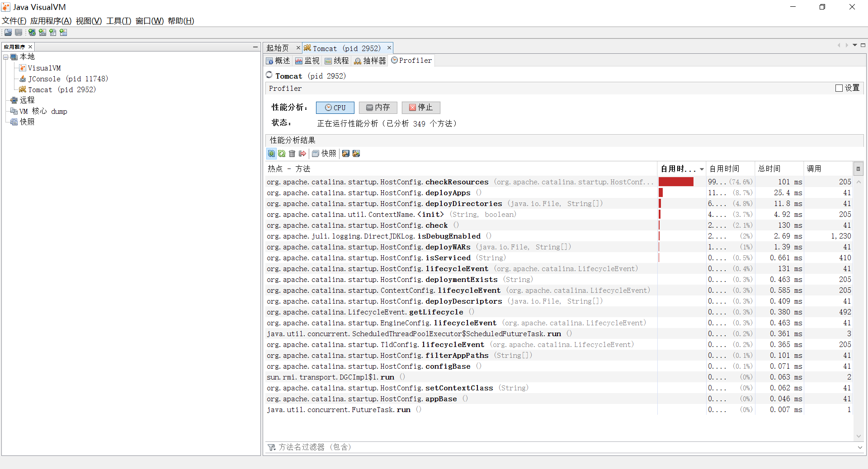Sort by the 自用时... bar column header
Screen dimensions: 868x469
click(682, 169)
